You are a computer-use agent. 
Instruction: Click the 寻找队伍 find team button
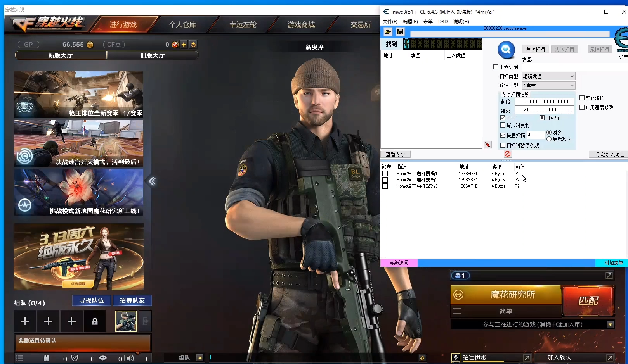[92, 300]
